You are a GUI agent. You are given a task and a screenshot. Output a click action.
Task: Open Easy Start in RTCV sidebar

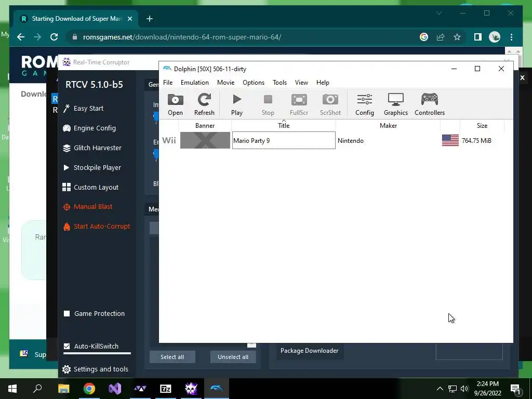point(83,108)
